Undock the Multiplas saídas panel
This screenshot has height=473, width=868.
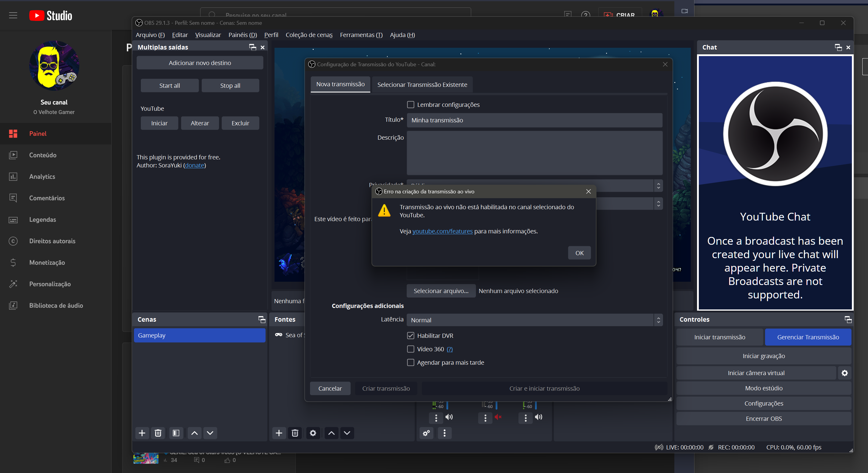click(x=253, y=47)
